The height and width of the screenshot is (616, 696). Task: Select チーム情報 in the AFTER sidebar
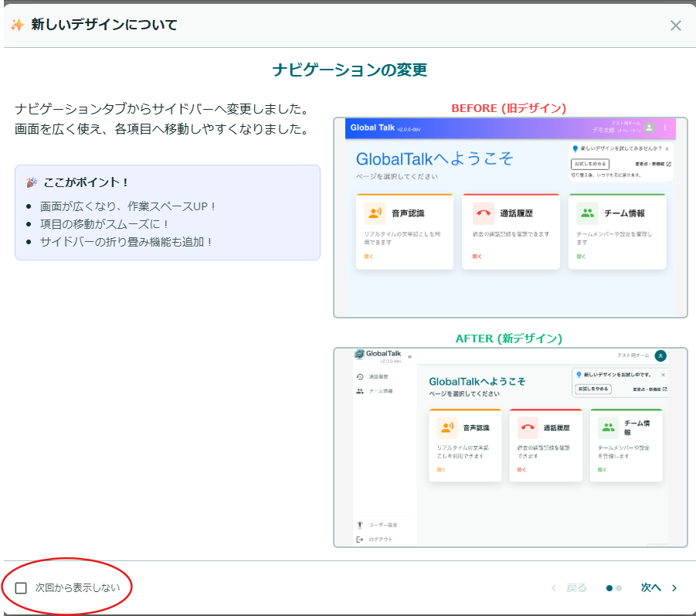pyautogui.click(x=380, y=391)
